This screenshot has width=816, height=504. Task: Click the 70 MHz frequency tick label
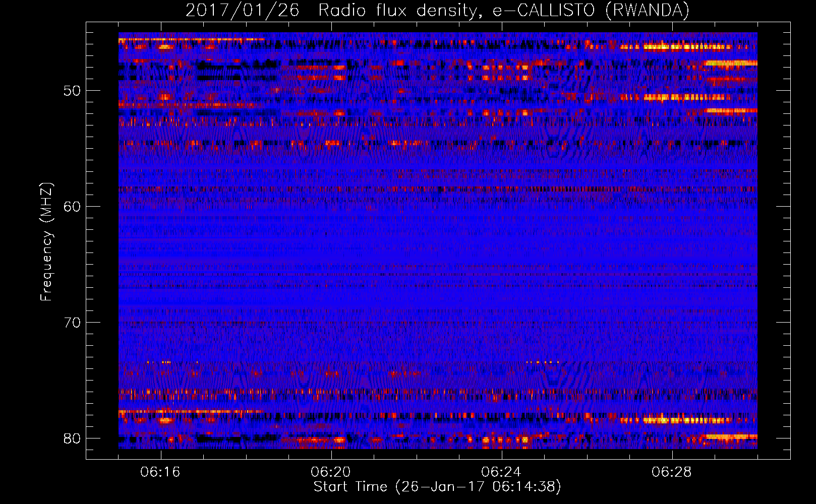[73, 323]
